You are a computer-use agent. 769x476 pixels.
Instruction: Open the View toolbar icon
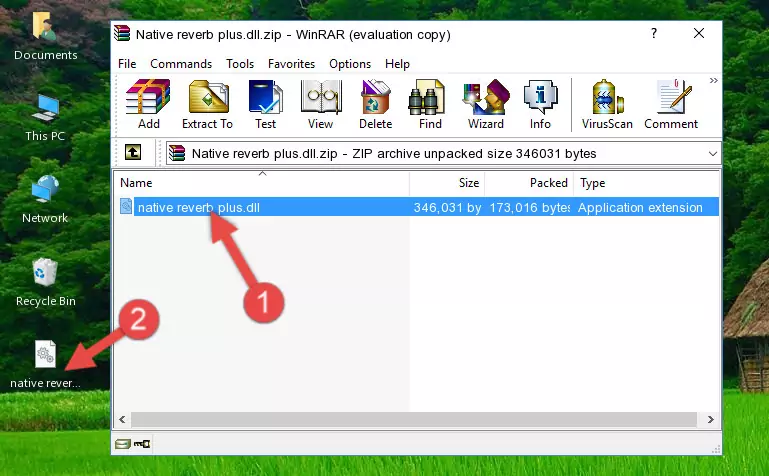(321, 104)
